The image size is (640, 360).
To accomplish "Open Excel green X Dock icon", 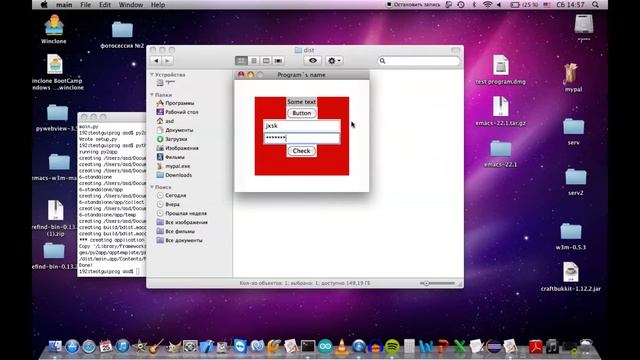I will [x=460, y=347].
